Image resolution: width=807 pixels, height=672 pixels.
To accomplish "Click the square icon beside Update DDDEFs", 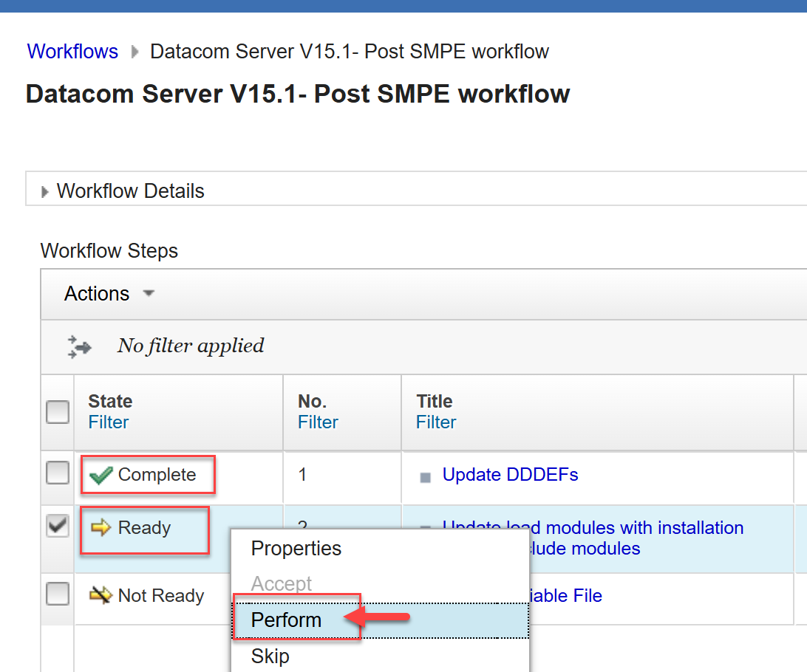I will click(x=425, y=477).
